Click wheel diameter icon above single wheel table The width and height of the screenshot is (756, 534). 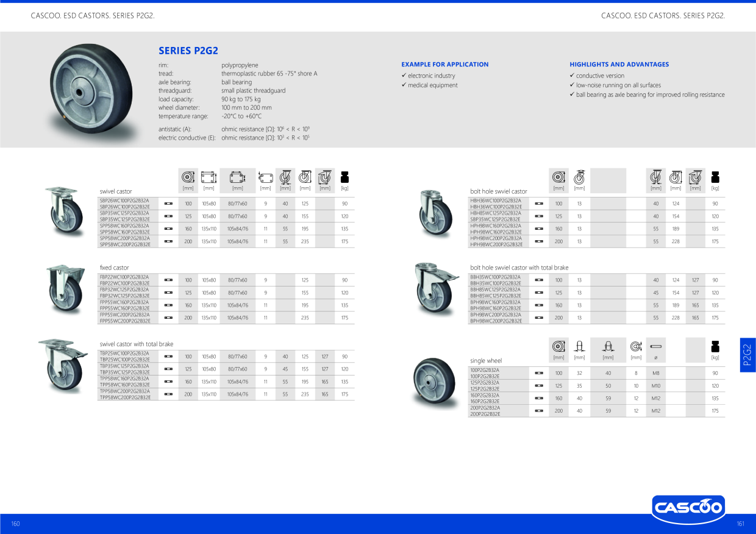point(558,346)
